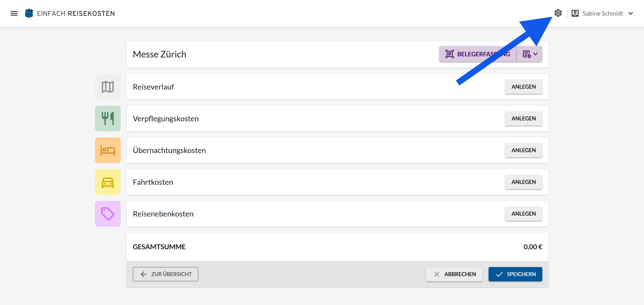Image resolution: width=644 pixels, height=305 pixels.
Task: Expand the dropdown next to Belegerfassung
Action: pos(530,54)
